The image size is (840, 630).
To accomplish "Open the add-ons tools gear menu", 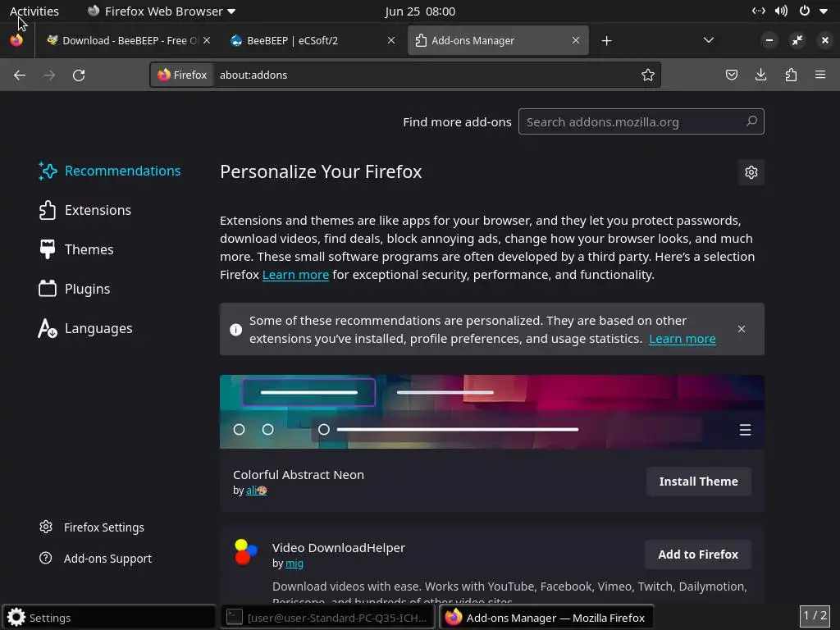I will 751,172.
